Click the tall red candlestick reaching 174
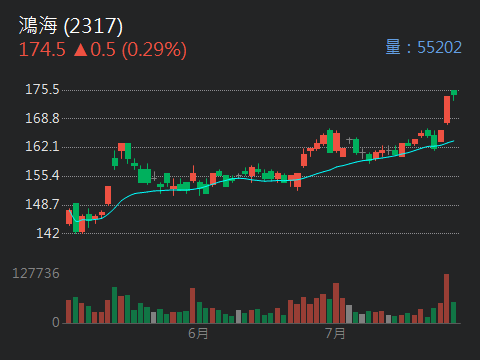 447,110
